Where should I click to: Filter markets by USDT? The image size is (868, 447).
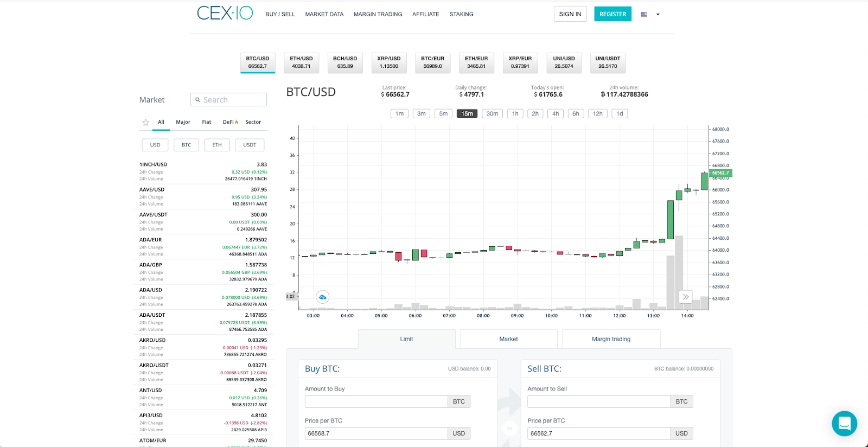click(x=250, y=145)
